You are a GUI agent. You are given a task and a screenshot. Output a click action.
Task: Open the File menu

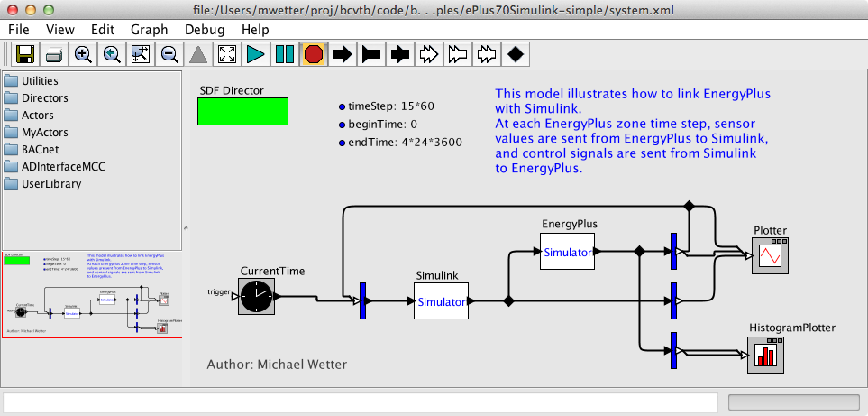[19, 30]
